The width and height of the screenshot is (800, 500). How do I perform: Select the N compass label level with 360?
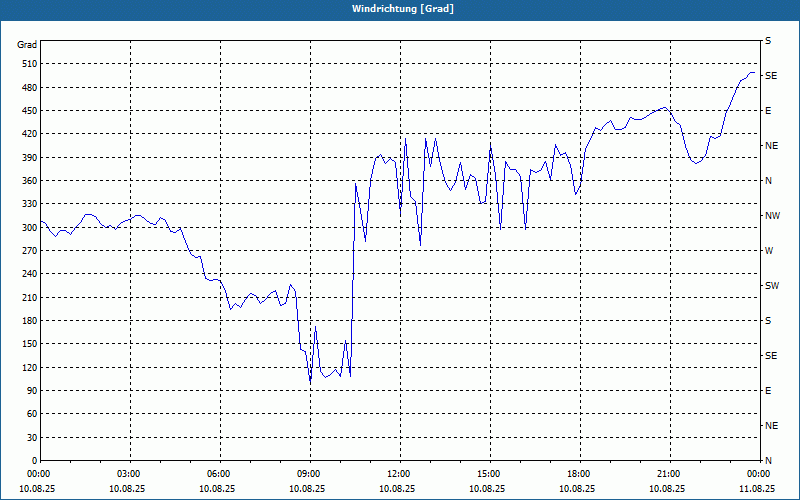[768, 181]
